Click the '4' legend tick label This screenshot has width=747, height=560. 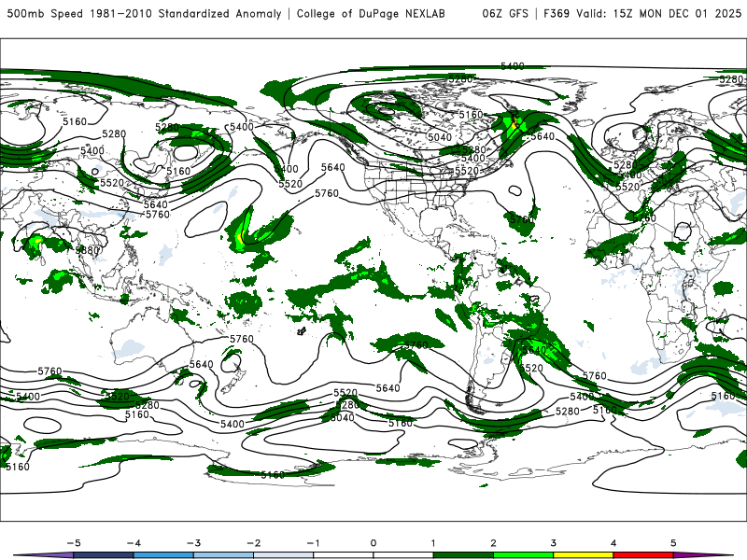pyautogui.click(x=613, y=543)
